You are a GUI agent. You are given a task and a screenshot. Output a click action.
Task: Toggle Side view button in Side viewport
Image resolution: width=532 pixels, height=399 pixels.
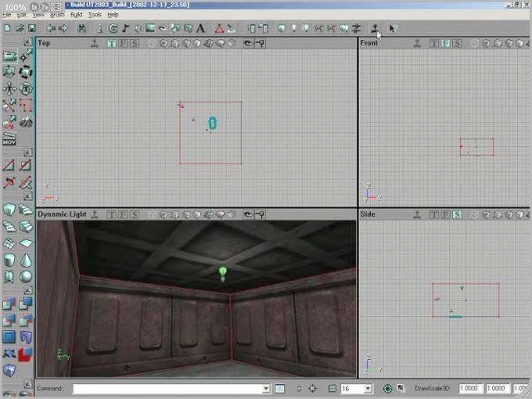pyautogui.click(x=456, y=214)
